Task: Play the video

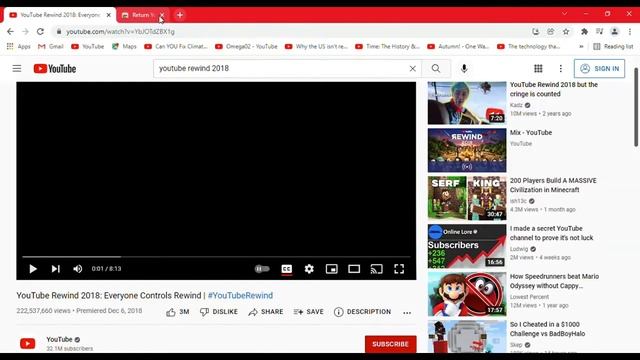Action: pyautogui.click(x=33, y=269)
